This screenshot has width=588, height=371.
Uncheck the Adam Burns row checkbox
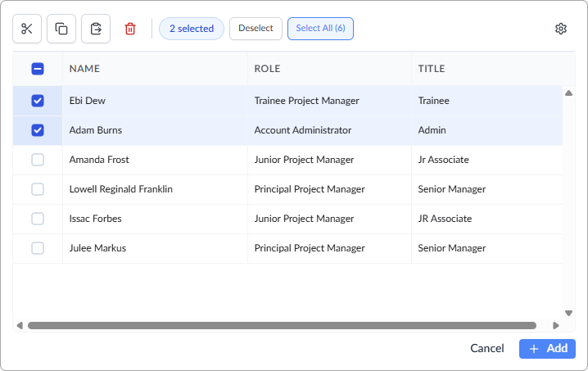click(38, 130)
